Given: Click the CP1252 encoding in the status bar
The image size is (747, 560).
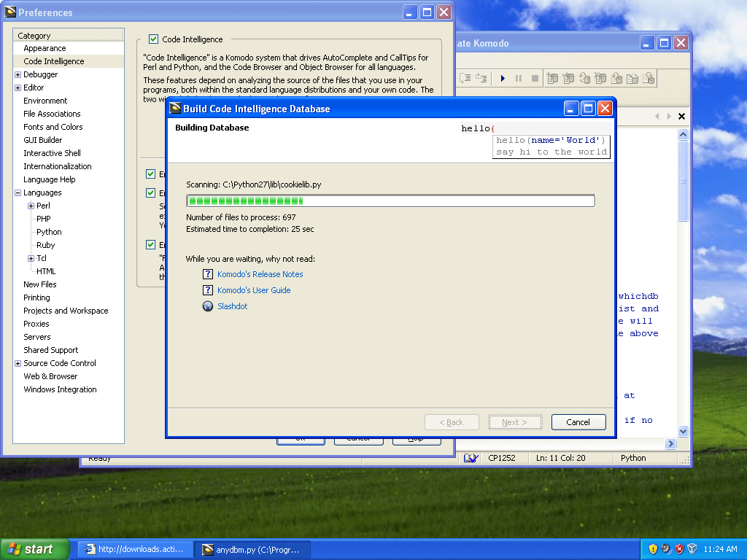Looking at the screenshot, I should tap(502, 458).
